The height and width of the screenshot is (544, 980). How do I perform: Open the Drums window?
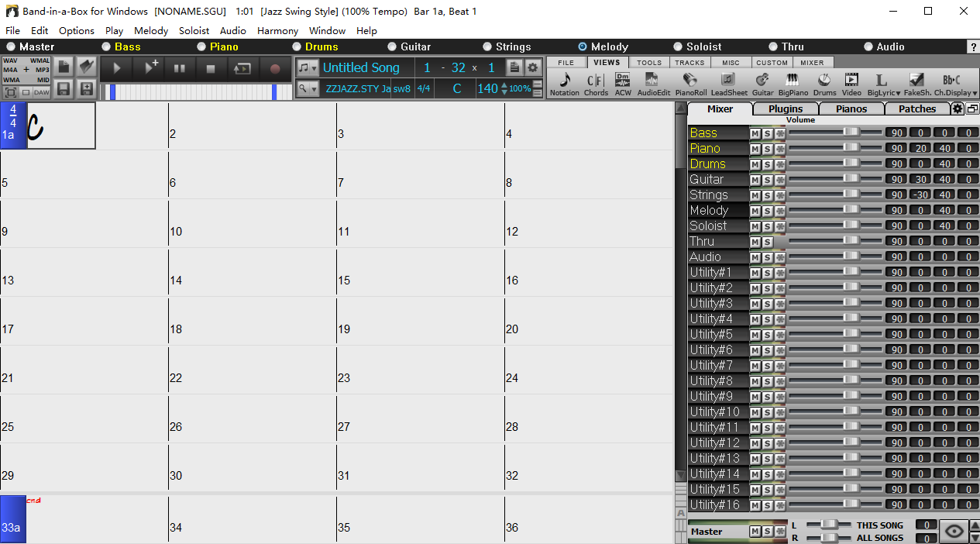[x=824, y=84]
